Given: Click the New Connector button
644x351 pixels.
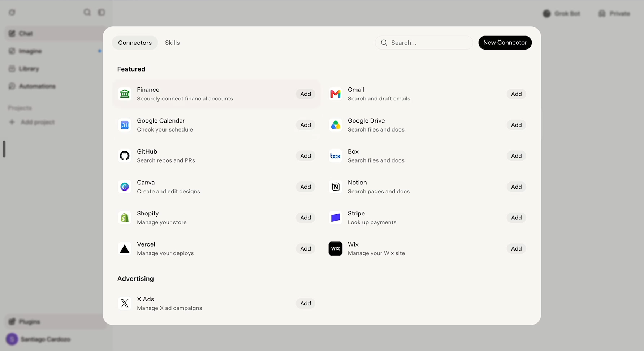Looking at the screenshot, I should point(505,43).
